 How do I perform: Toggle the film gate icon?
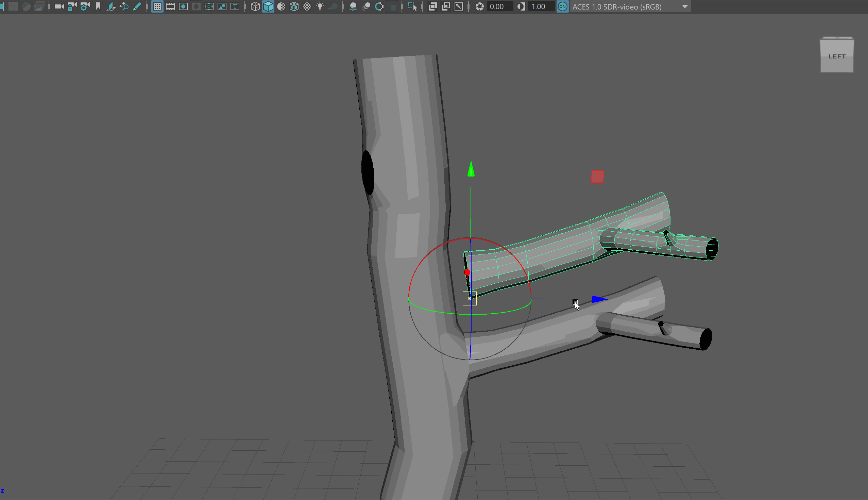pyautogui.click(x=170, y=6)
